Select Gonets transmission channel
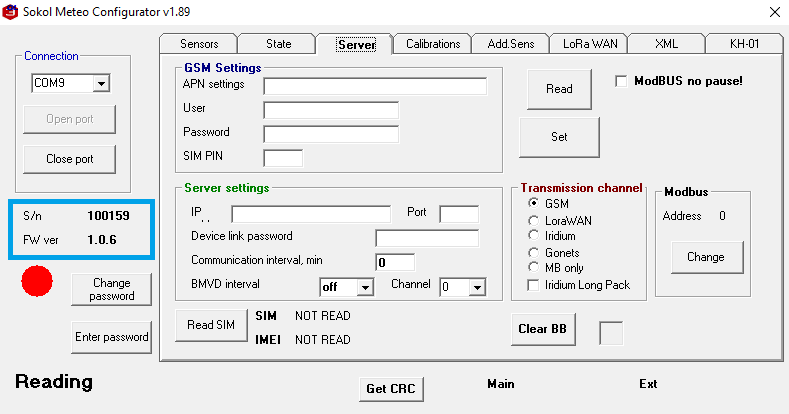 [533, 253]
